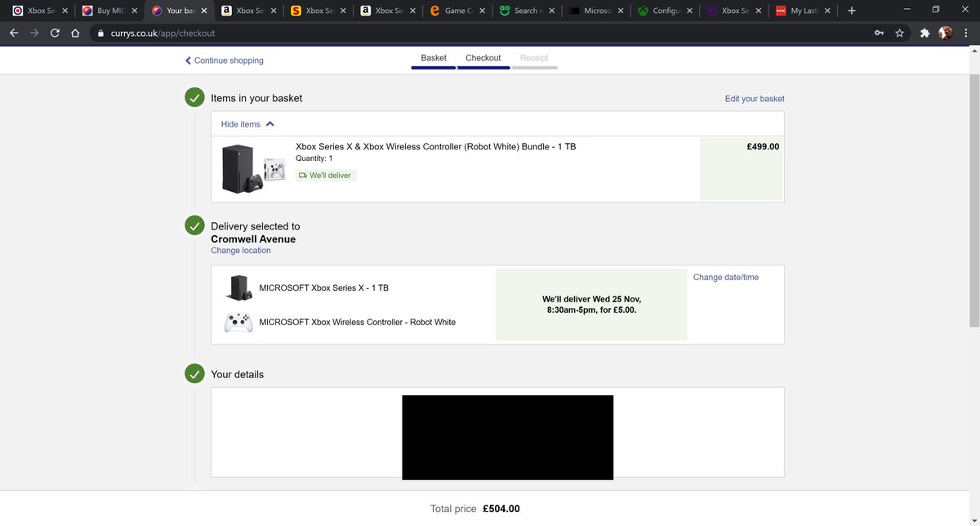Click the 'Quantity: 1' text

314,158
